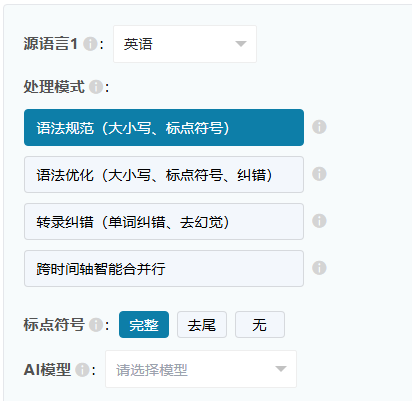Choose 转录纠错(单词纠错、去幻觉) mode
The width and height of the screenshot is (412, 401).
[x=164, y=222]
